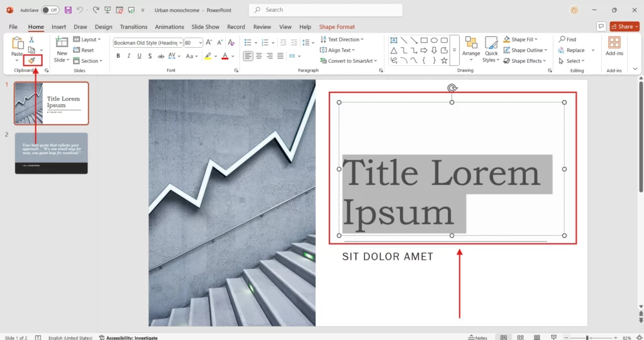This screenshot has height=340, width=644.
Task: Expand the Shape Fill dropdown
Action: (x=526, y=40)
